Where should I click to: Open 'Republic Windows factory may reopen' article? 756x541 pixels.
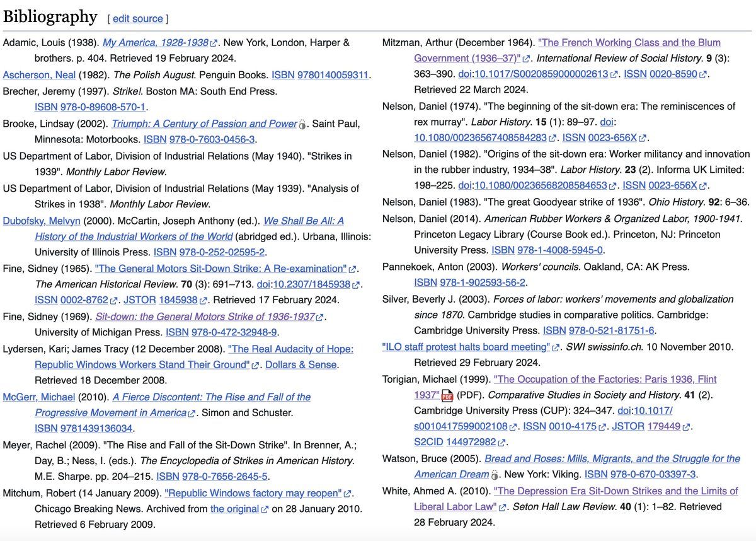253,493
